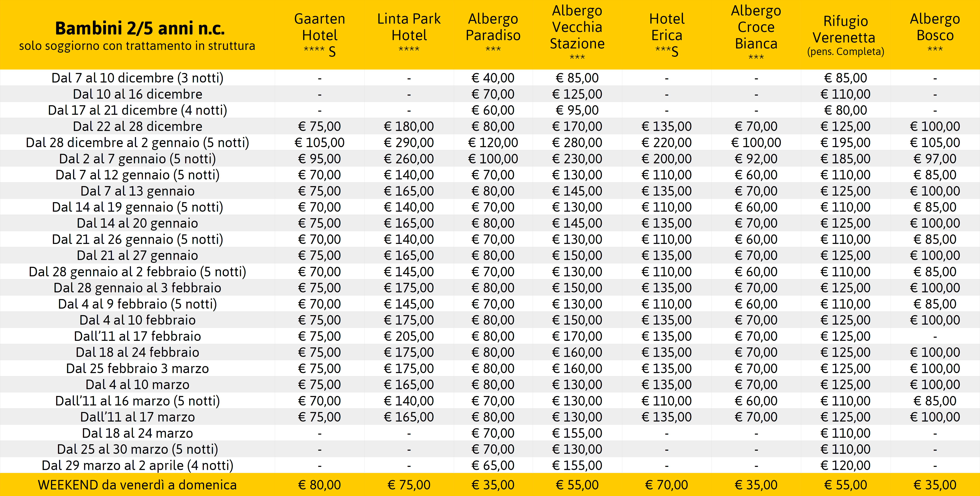Viewport: 980px width, 496px height.
Task: Click Linta Park € 290,00 price cell
Action: (x=409, y=143)
